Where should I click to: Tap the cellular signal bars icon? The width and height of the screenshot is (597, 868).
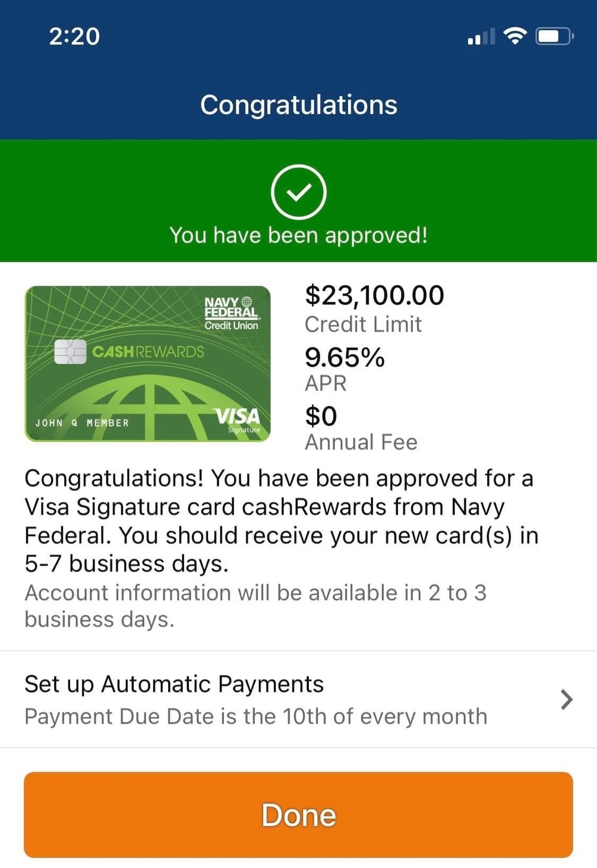point(481,37)
